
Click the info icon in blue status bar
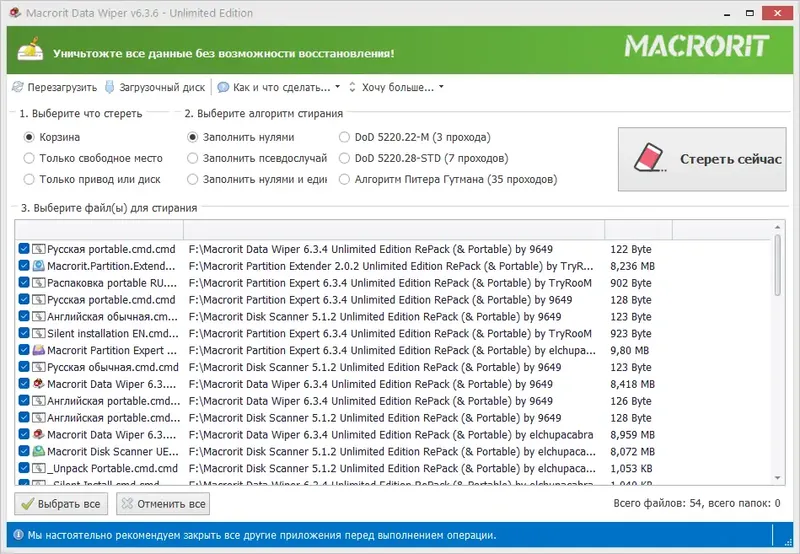[x=18, y=535]
